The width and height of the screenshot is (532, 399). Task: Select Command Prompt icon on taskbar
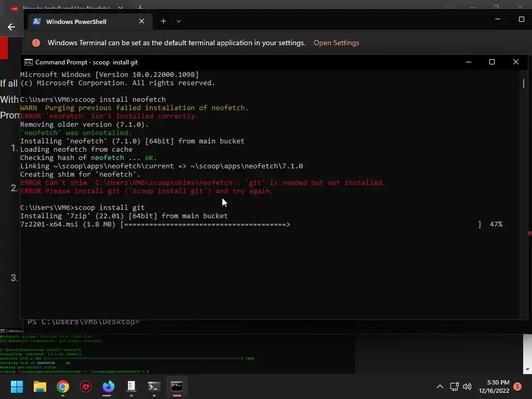(177, 387)
